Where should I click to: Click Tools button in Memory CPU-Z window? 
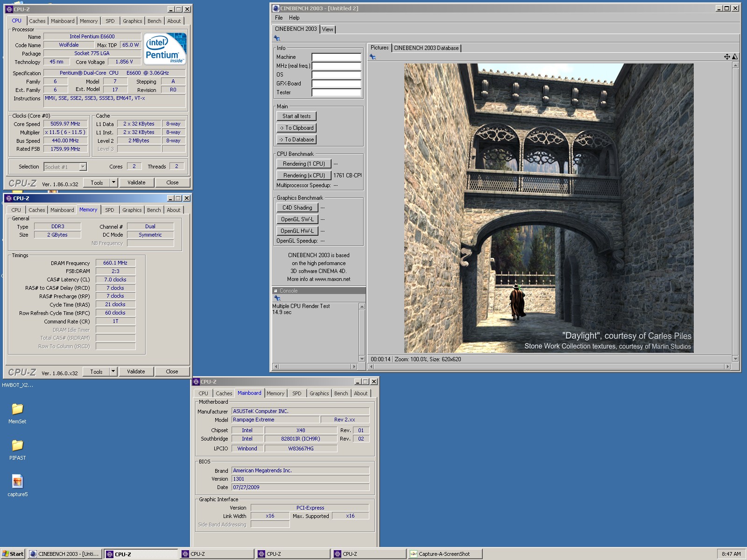click(96, 371)
